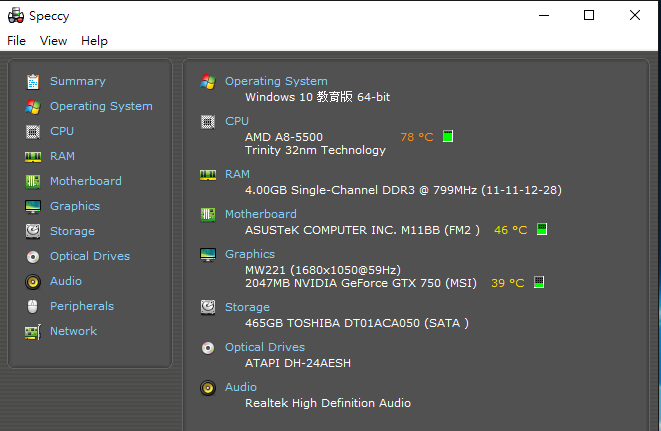
Task: Select Network in the sidebar
Action: point(73,331)
